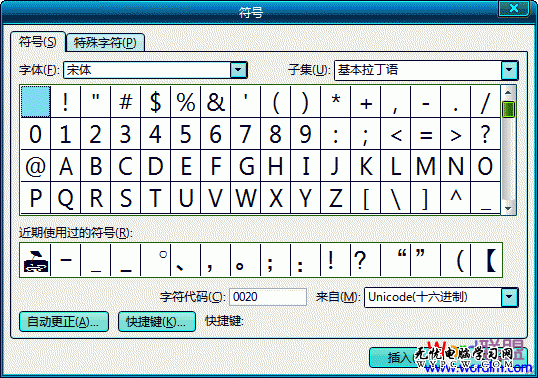This screenshot has width=538, height=378.
Task: Select the = equals sign cell
Action: (x=425, y=134)
